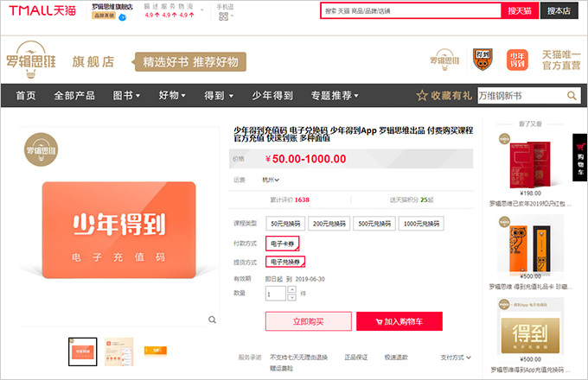Click the 罗辑思维 lightbulb logo in the store banner

[31, 60]
